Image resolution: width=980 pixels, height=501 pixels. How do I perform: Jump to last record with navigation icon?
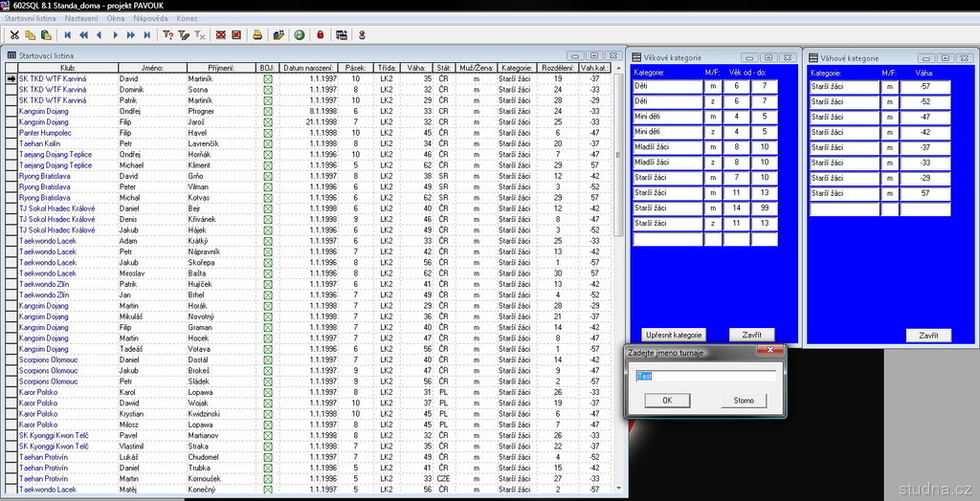point(146,34)
